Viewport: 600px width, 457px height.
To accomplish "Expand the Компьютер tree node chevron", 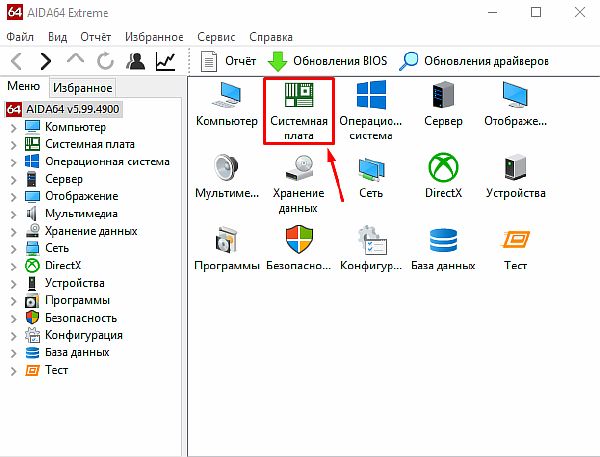I will point(13,128).
